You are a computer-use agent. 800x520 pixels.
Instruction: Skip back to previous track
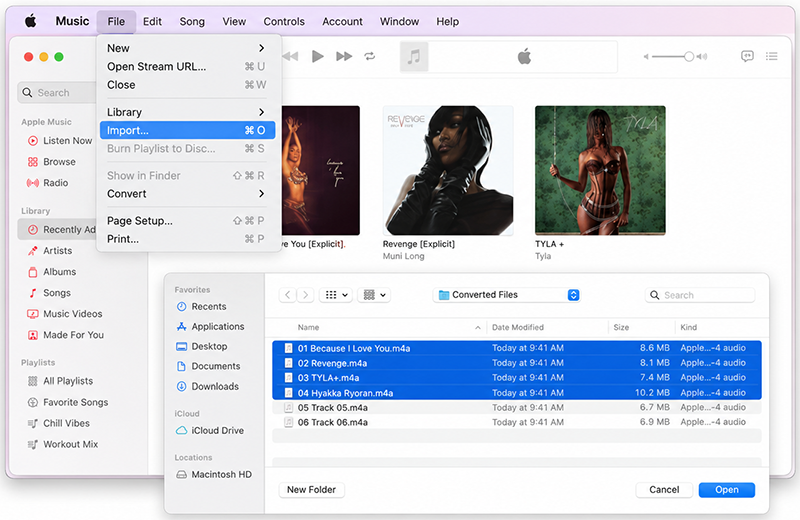290,56
